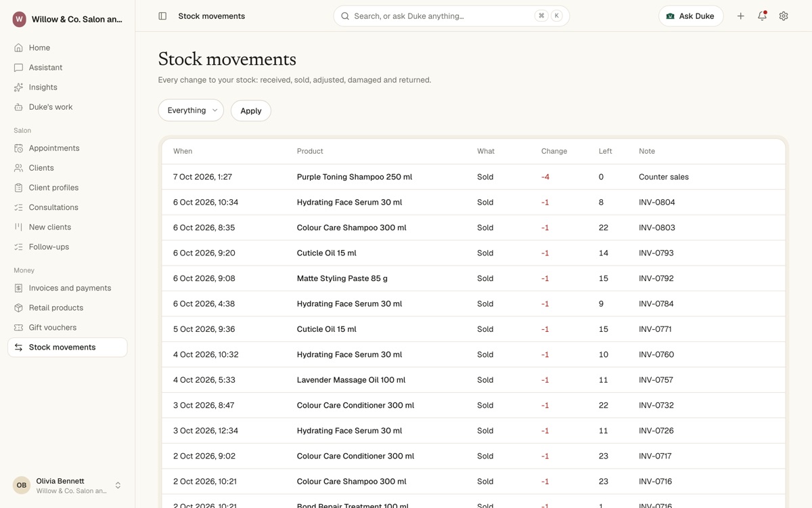812x508 pixels.
Task: Click the plus icon in top bar
Action: pyautogui.click(x=741, y=16)
